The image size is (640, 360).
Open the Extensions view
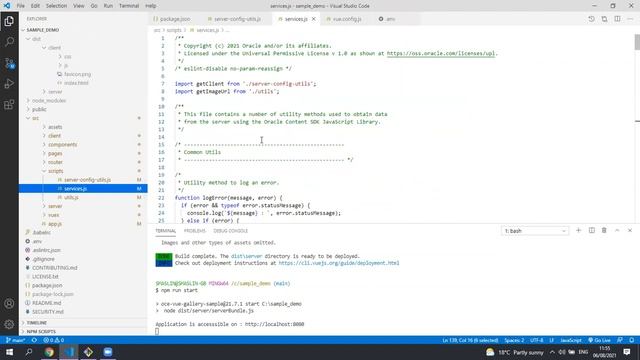coord(9,104)
